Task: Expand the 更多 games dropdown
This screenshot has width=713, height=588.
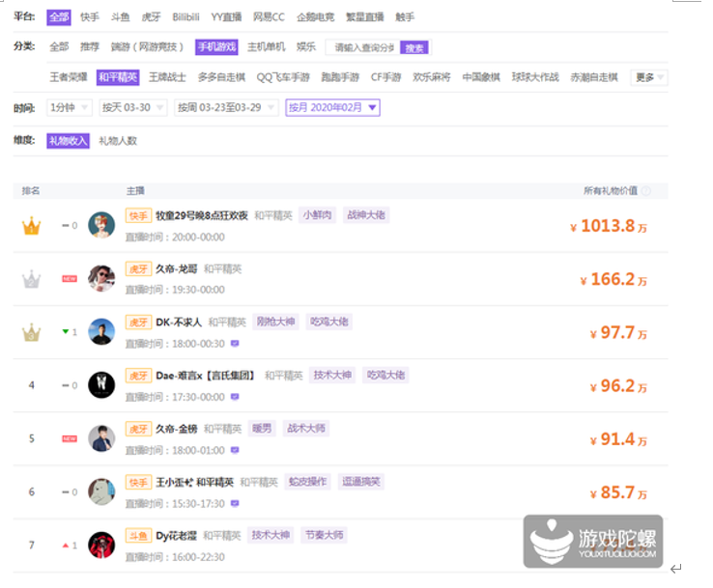Action: coord(648,77)
